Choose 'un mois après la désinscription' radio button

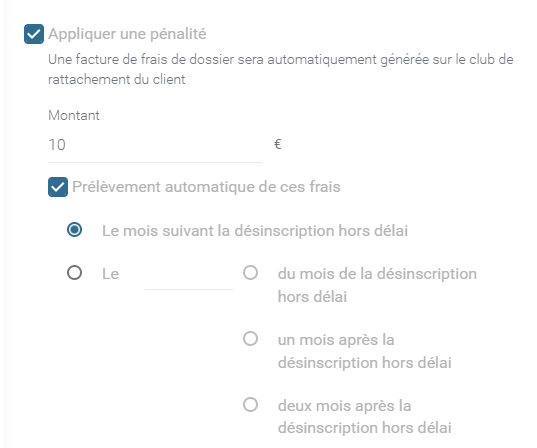point(250,339)
